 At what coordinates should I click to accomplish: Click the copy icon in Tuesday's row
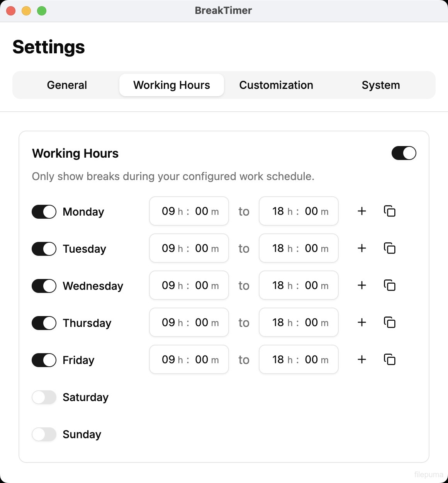(x=390, y=248)
